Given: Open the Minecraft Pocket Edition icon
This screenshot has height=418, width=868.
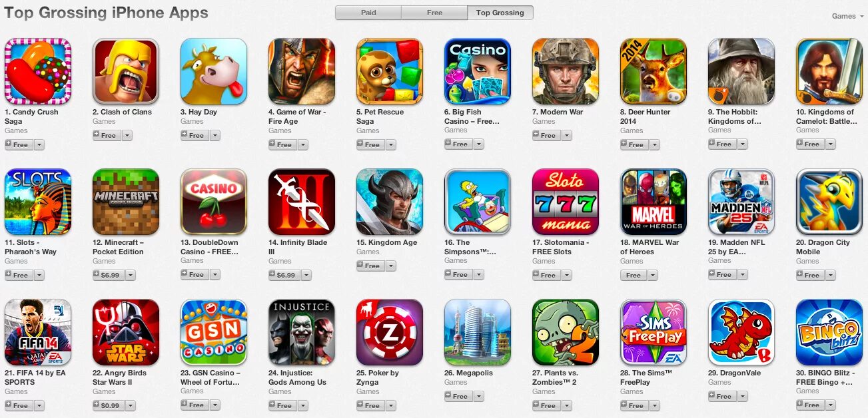Looking at the screenshot, I should tap(126, 202).
